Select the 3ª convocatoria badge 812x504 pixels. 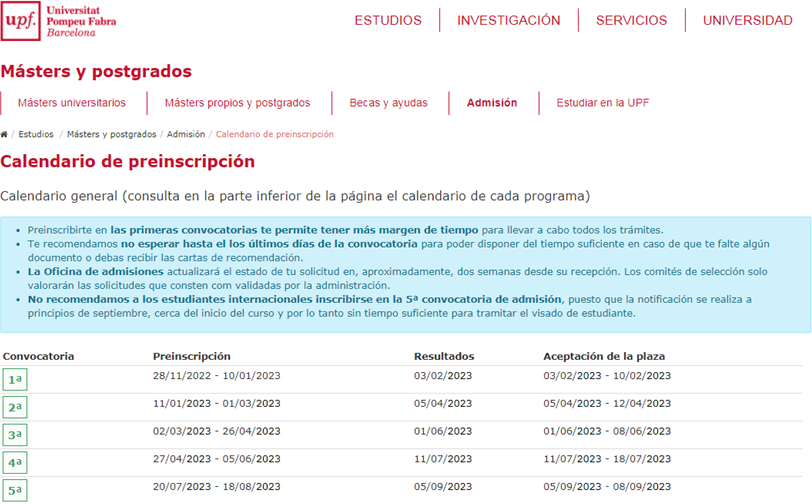tap(14, 436)
